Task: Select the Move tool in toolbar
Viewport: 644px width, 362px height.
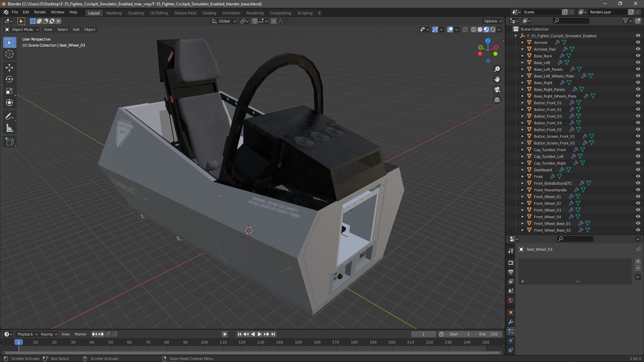Action: 9,68
